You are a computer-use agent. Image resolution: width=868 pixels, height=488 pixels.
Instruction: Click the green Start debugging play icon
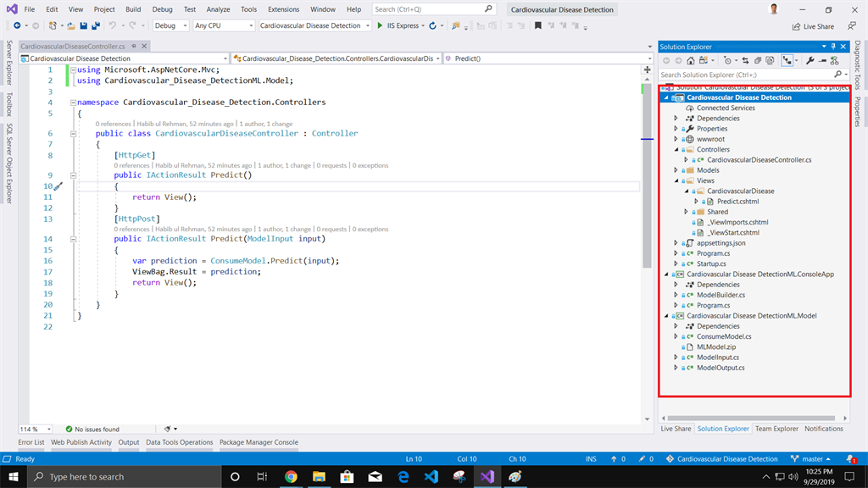[380, 26]
